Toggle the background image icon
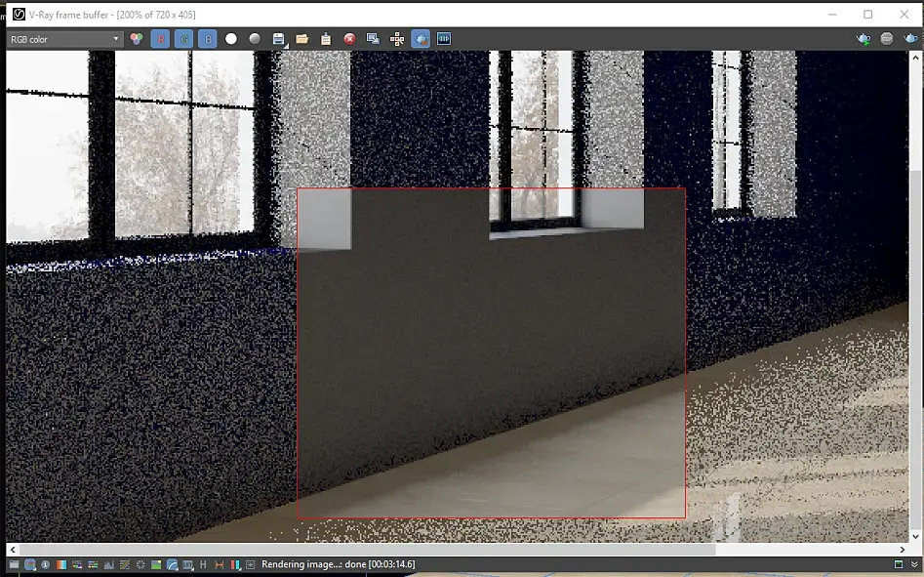Screen dimensions: 924x577 (156, 564)
